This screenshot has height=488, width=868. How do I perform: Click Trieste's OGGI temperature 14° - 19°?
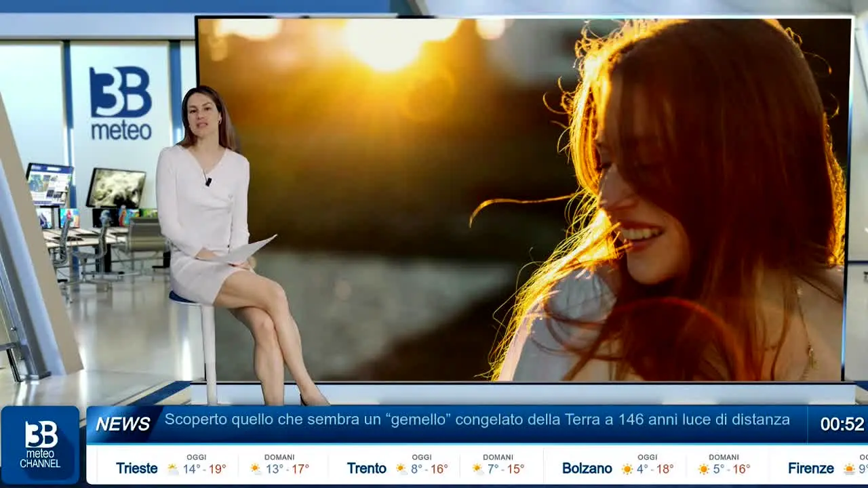pos(205,469)
